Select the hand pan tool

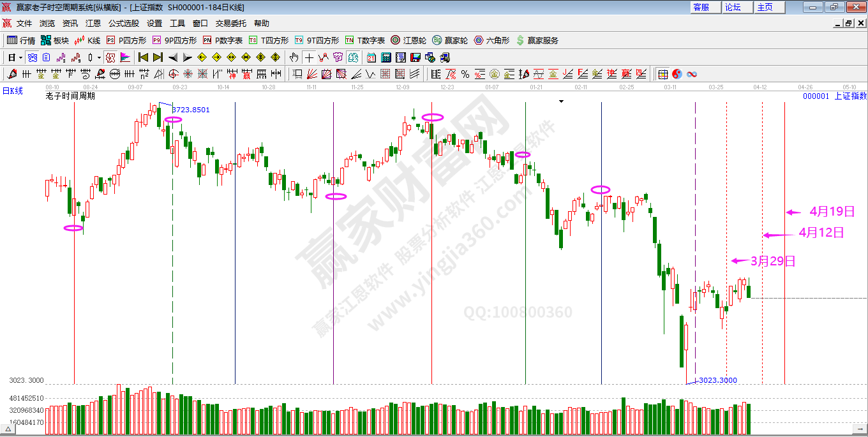[x=294, y=57]
